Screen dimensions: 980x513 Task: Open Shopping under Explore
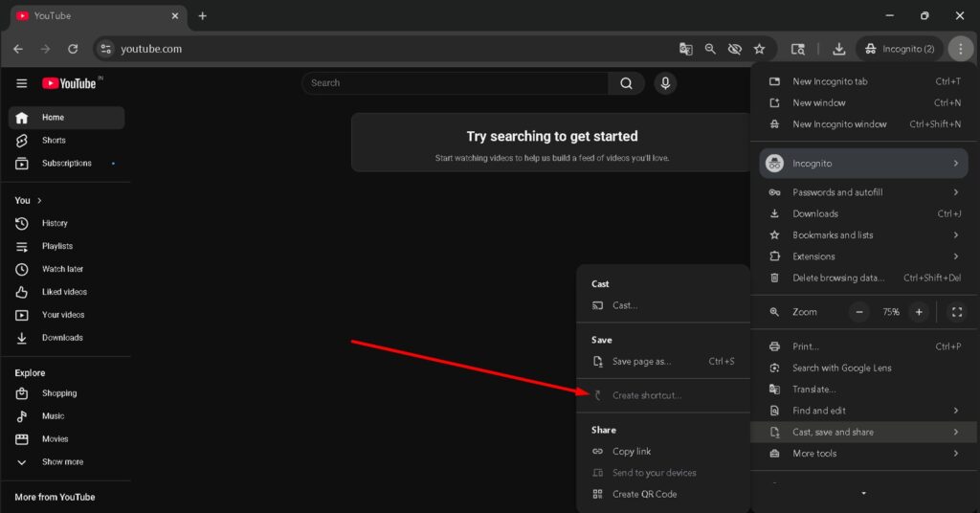coord(66,393)
